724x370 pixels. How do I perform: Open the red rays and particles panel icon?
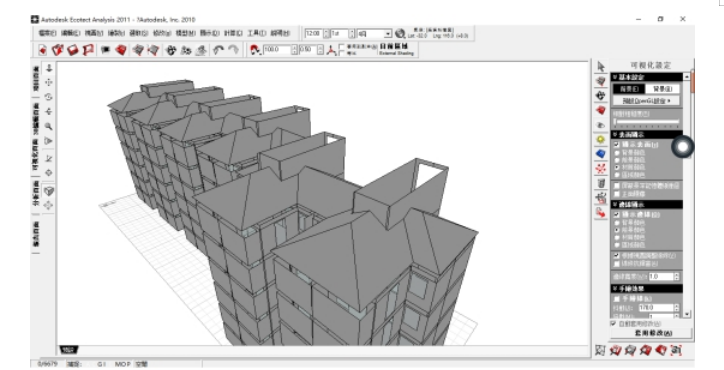tap(600, 169)
